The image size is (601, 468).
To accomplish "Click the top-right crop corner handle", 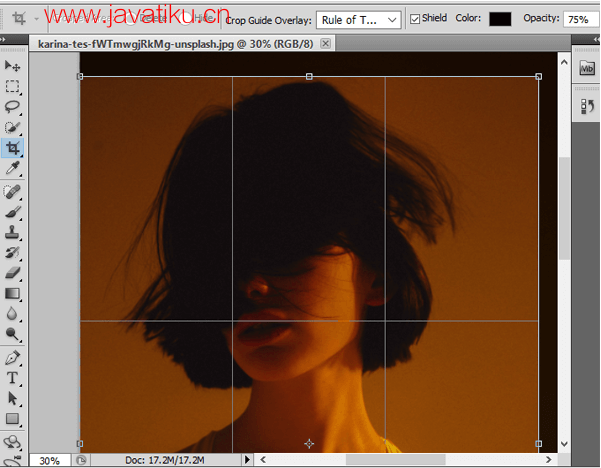I will [x=539, y=77].
